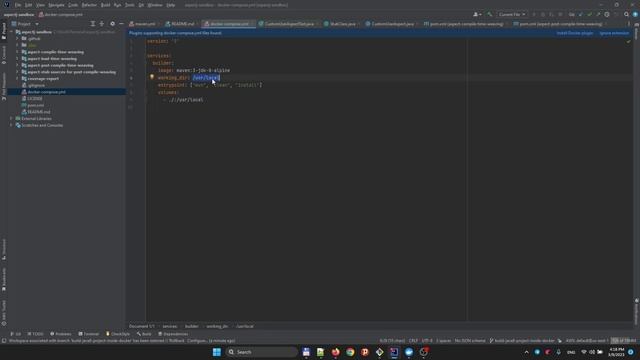Open the Build tool window at bottom

pyautogui.click(x=144, y=334)
